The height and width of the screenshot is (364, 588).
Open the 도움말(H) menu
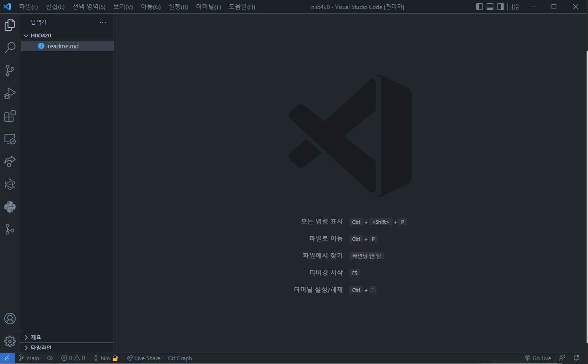point(242,7)
